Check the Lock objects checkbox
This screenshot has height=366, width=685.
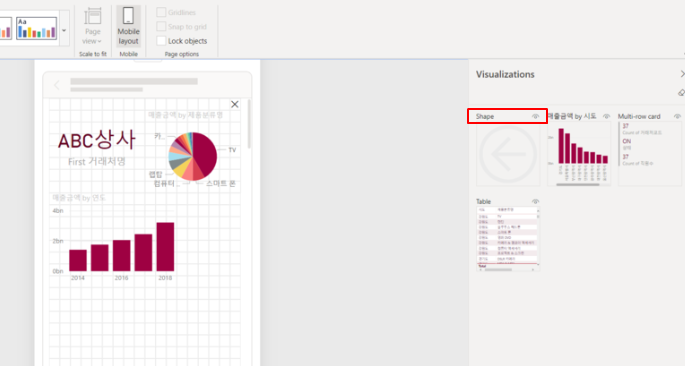(161, 41)
